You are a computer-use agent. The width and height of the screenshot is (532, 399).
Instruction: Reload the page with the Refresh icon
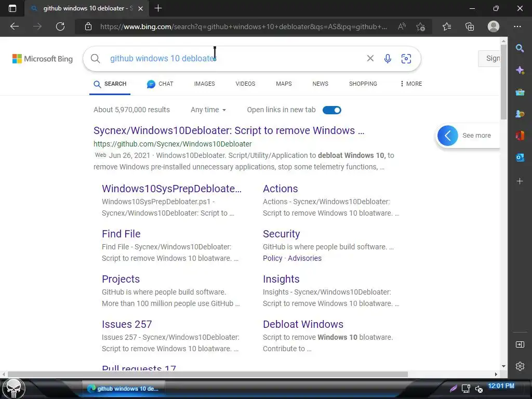point(60,26)
